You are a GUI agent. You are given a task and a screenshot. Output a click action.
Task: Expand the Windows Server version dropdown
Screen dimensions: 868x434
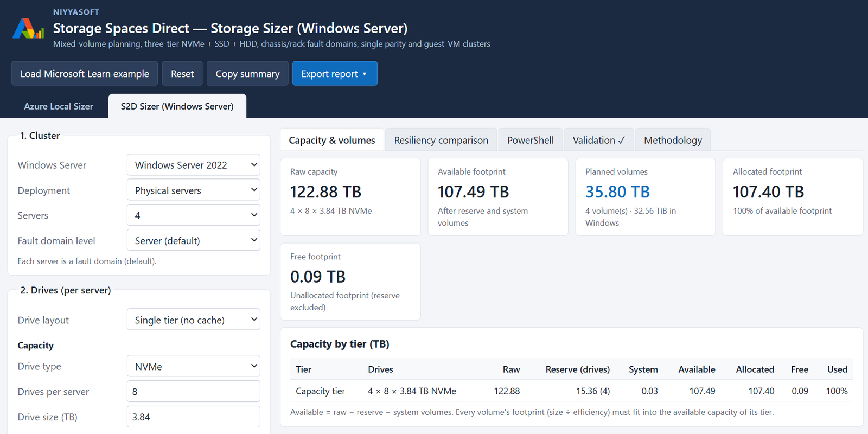pyautogui.click(x=194, y=165)
